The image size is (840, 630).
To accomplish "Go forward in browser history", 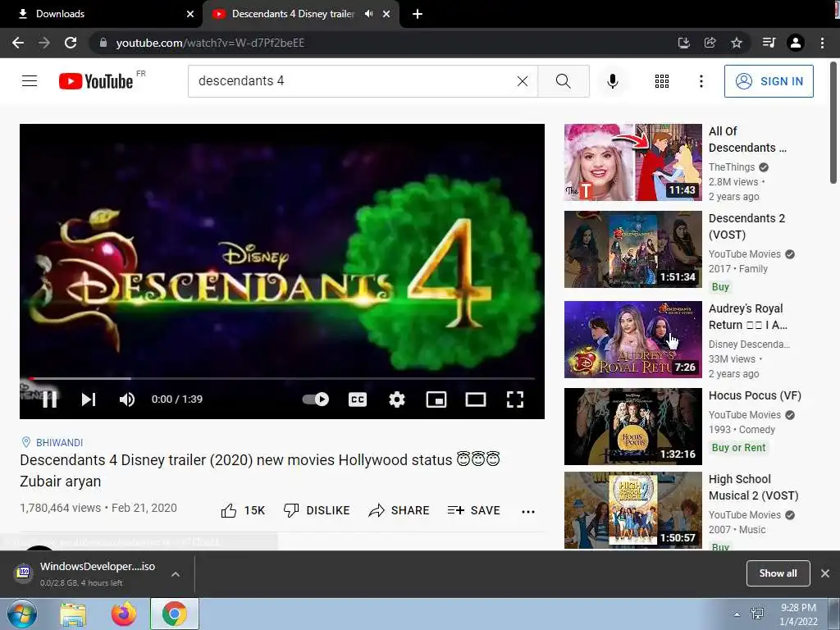I will [x=44, y=43].
